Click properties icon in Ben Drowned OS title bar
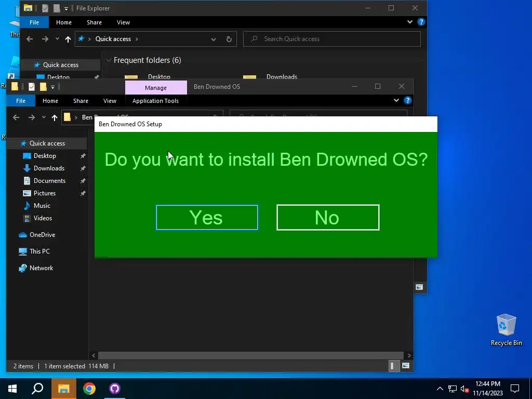 (32, 87)
